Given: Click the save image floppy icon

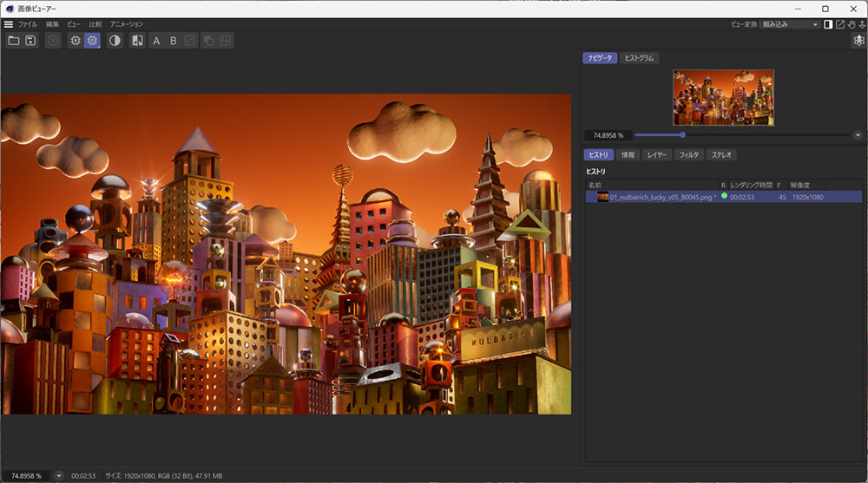Looking at the screenshot, I should point(30,41).
